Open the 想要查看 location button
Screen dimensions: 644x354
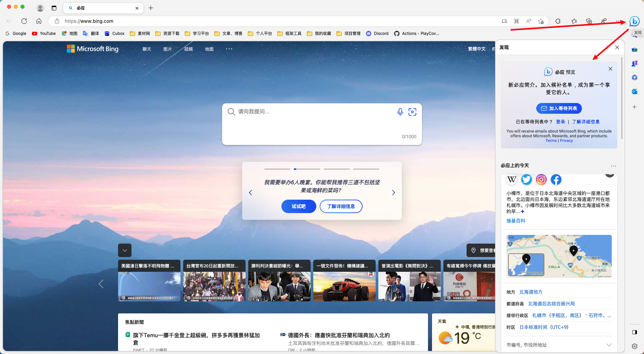point(481,250)
